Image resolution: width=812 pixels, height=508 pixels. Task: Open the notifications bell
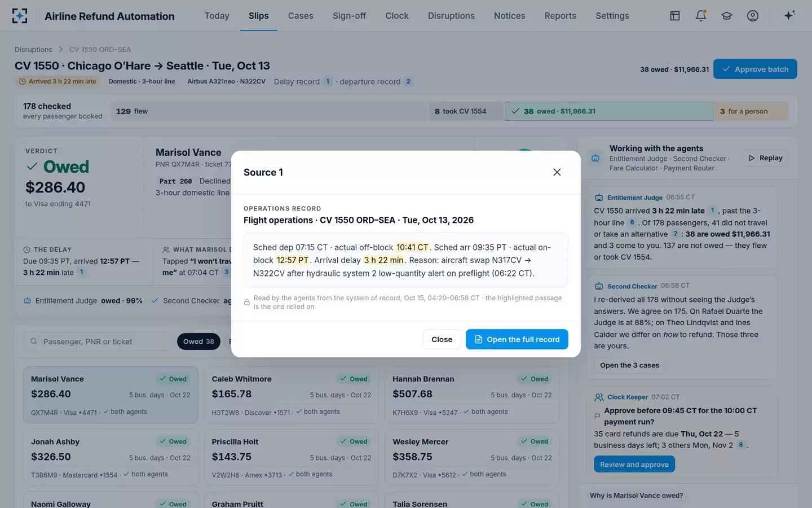(701, 16)
